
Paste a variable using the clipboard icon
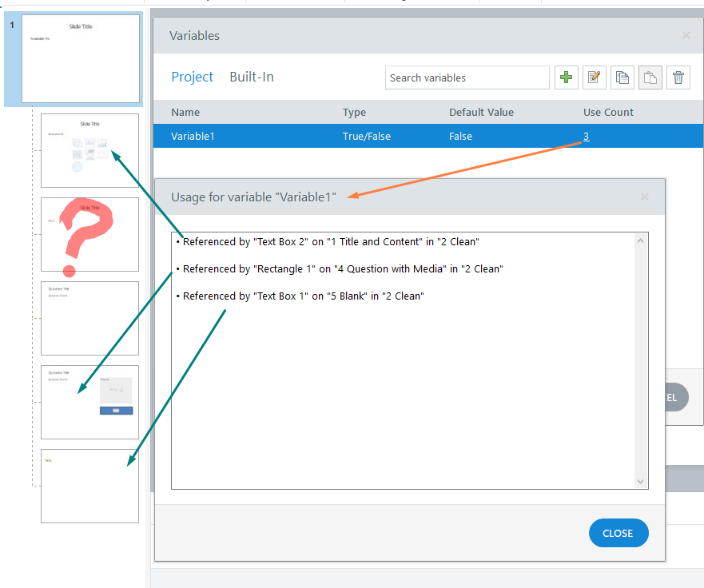[650, 77]
